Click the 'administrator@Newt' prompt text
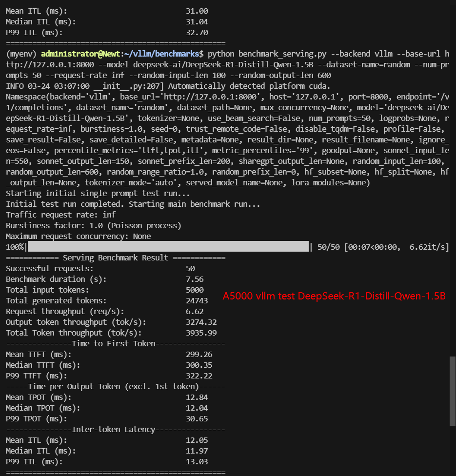The height and width of the screenshot is (476, 456). pos(80,54)
